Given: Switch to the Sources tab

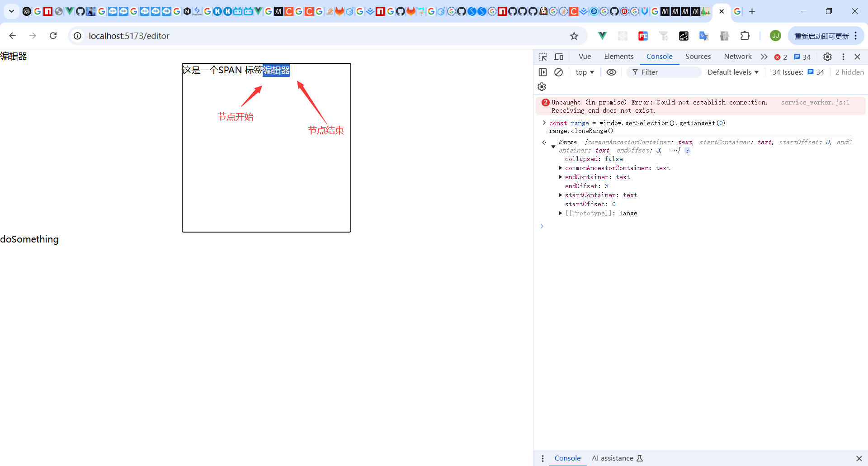Looking at the screenshot, I should 698,57.
